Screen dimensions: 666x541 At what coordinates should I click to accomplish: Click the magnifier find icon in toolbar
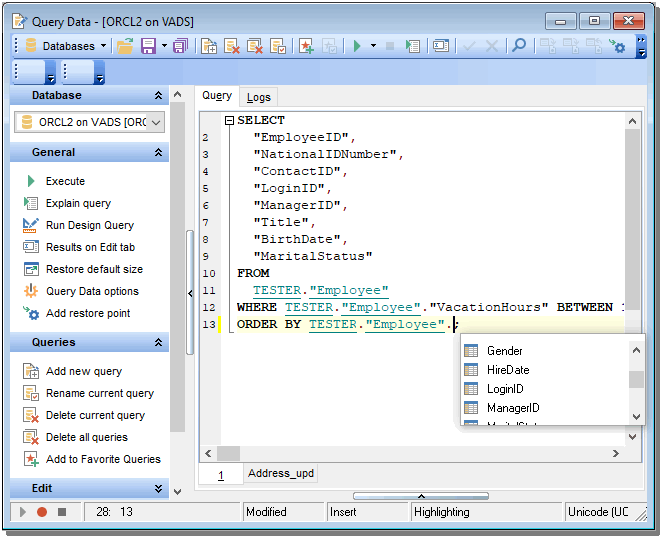coord(519,46)
